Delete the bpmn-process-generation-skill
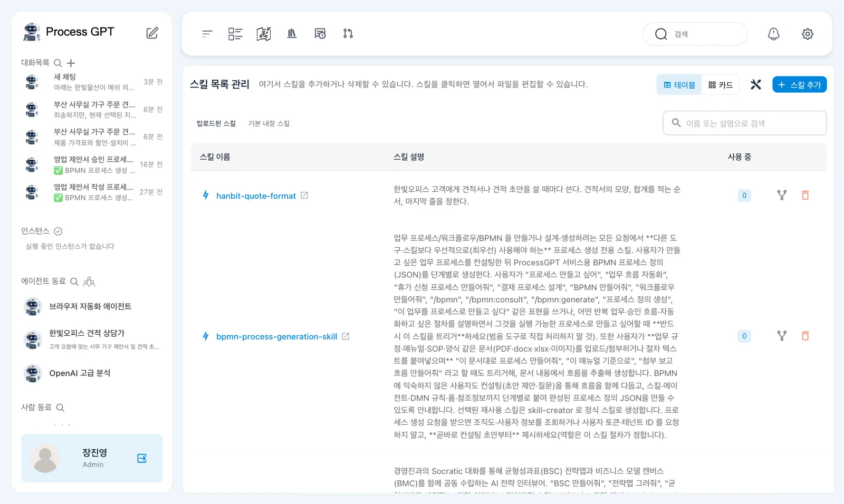The image size is (844, 504). [x=805, y=336]
